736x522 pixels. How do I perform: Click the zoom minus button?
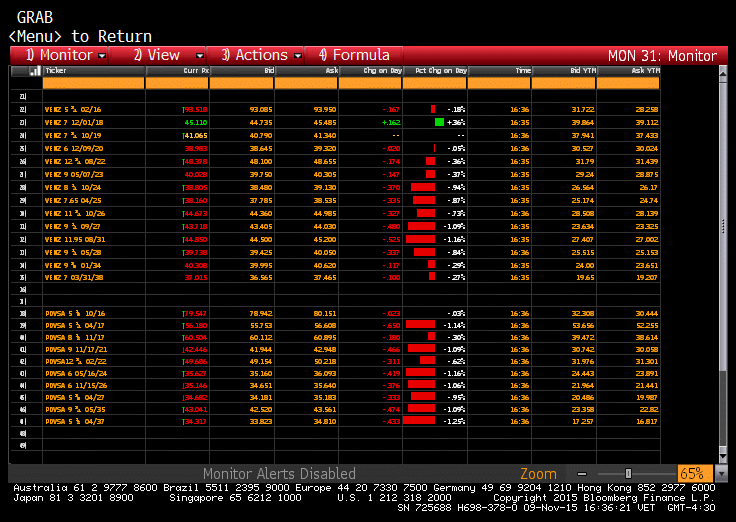pyautogui.click(x=582, y=474)
